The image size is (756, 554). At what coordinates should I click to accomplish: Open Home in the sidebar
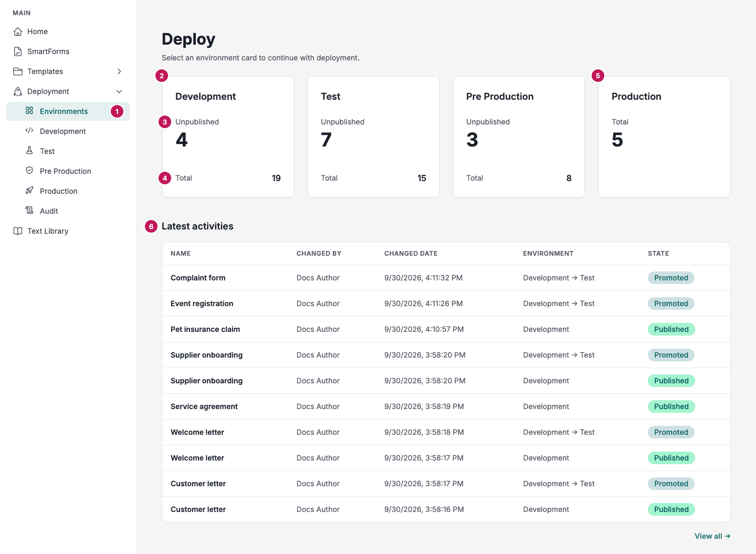coord(68,32)
